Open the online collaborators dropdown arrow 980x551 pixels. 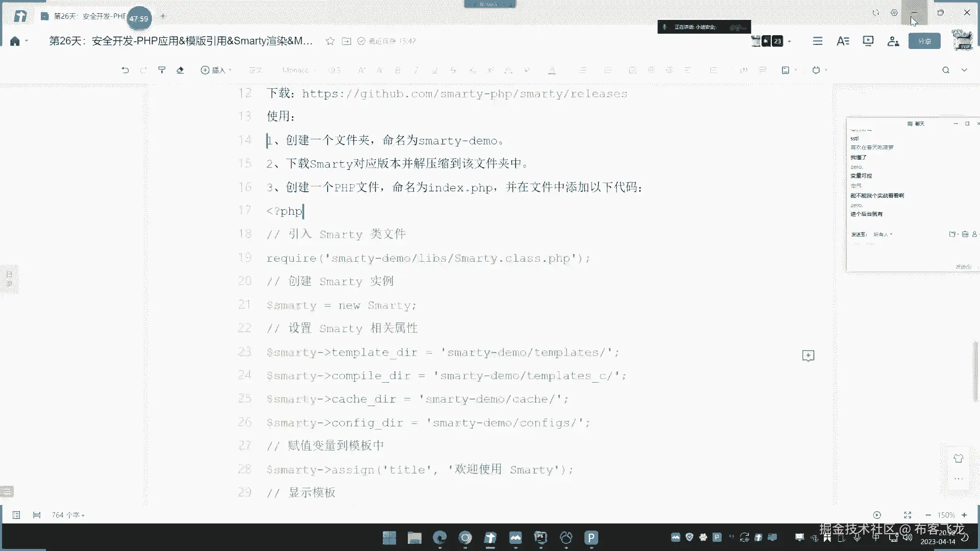coord(790,41)
